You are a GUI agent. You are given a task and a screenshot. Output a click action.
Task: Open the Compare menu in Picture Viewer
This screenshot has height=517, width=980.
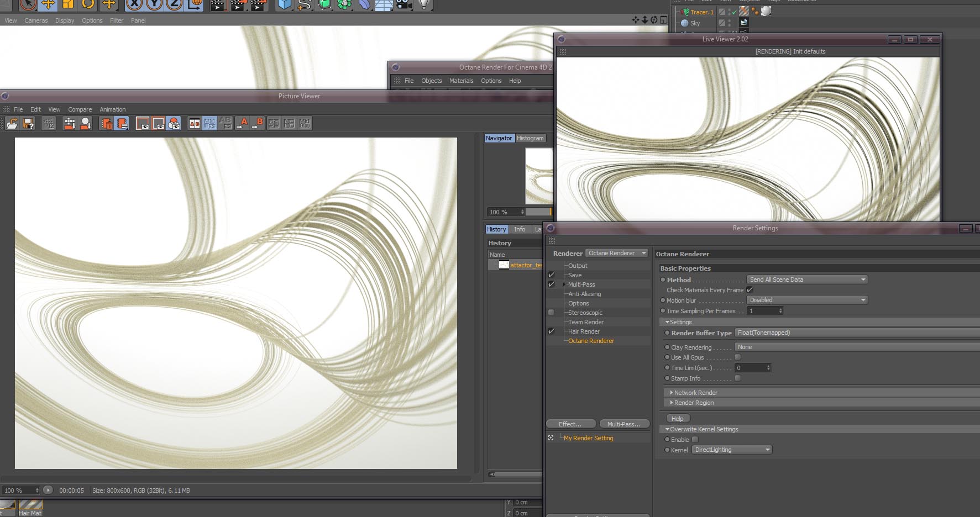pos(80,109)
